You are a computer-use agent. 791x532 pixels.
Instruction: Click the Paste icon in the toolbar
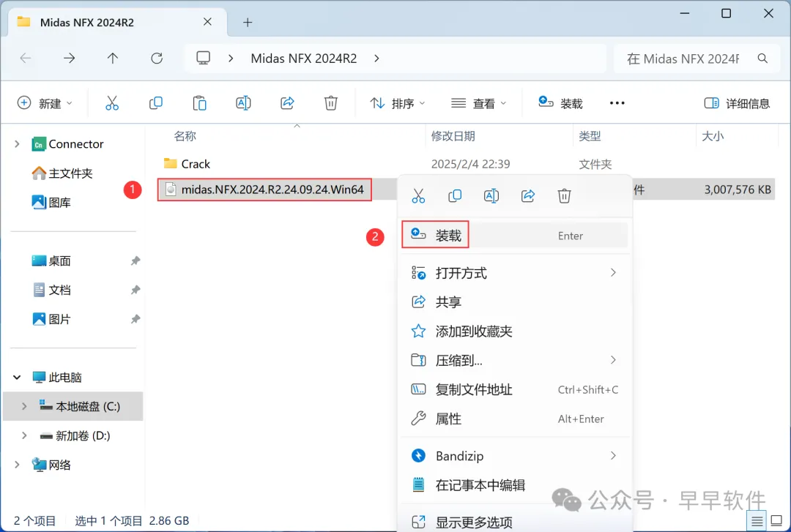pos(200,103)
